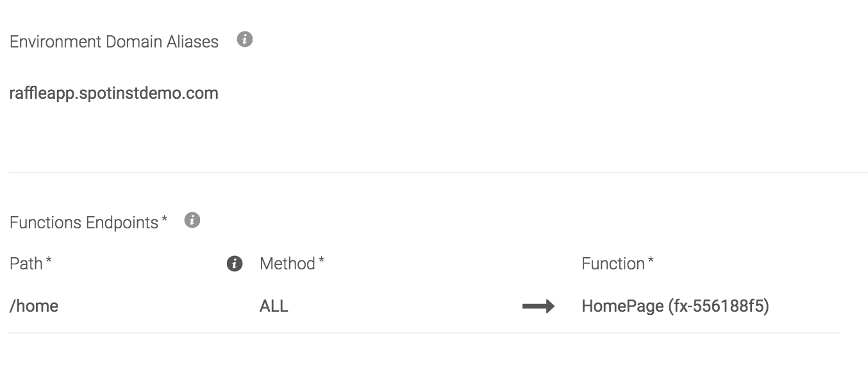Open the HomePage (fx-556188f5) function selector
The width and height of the screenshot is (868, 372).
click(674, 306)
